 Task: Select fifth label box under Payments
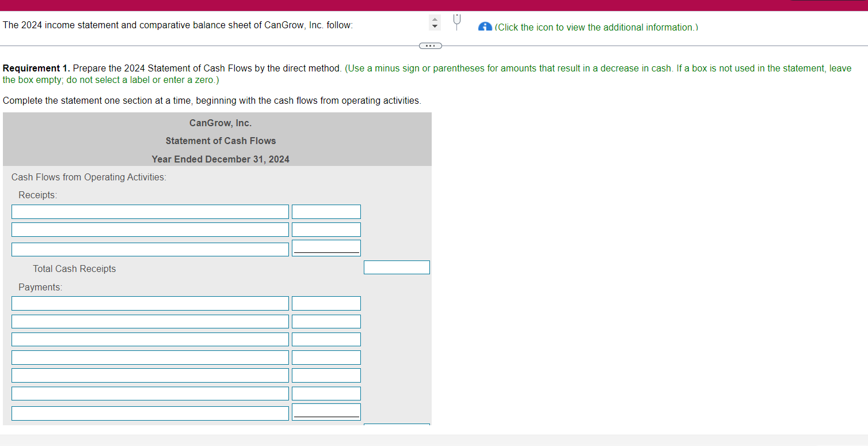(x=150, y=375)
